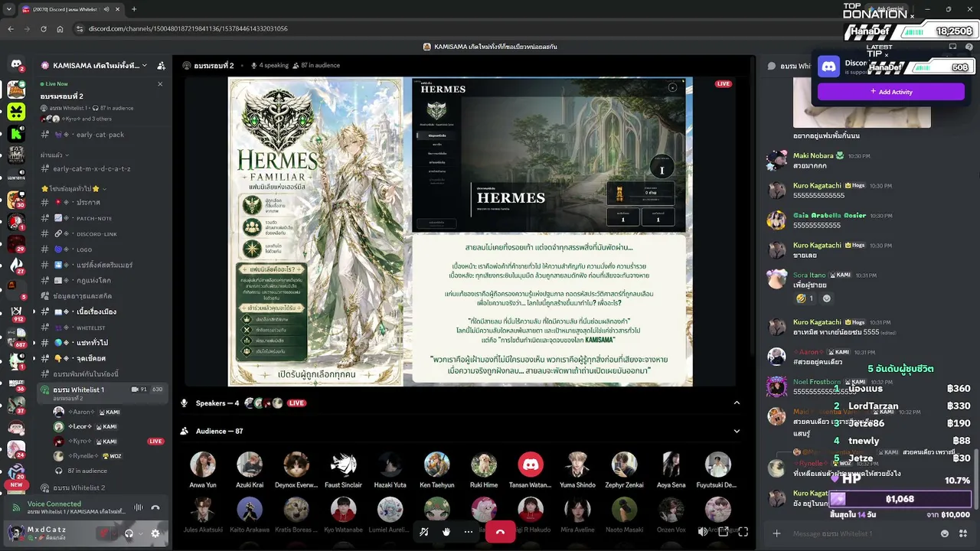
Task: Invite people to the KAMISAMA server
Action: 162,66
